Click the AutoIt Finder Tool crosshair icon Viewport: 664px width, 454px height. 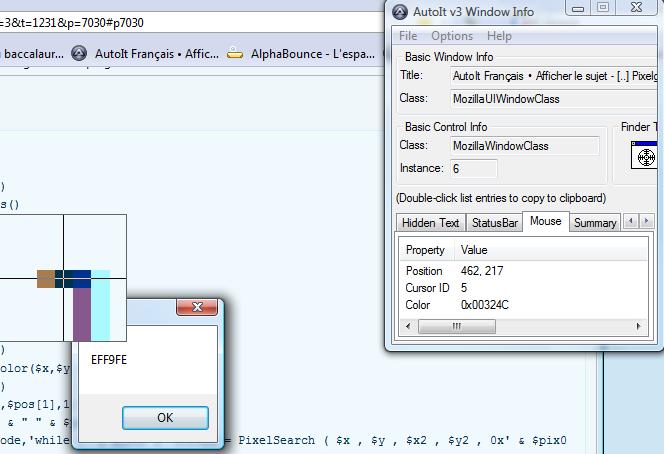coord(645,157)
